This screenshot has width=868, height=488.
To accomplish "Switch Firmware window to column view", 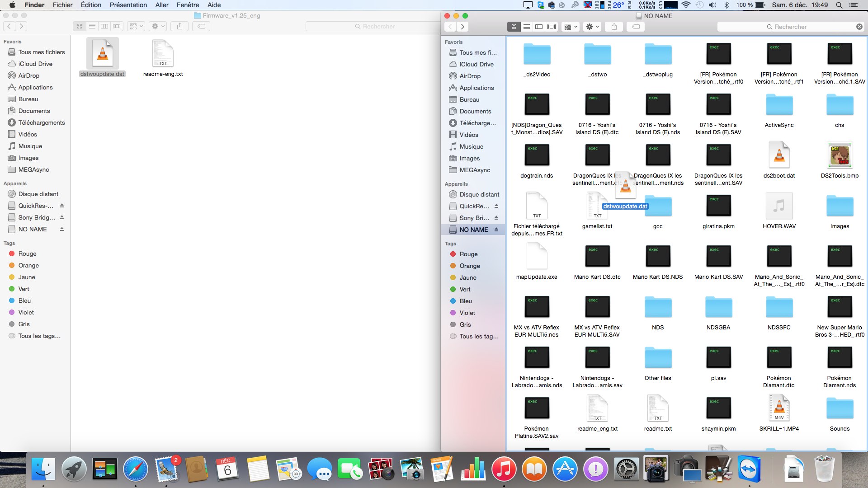I will (104, 26).
